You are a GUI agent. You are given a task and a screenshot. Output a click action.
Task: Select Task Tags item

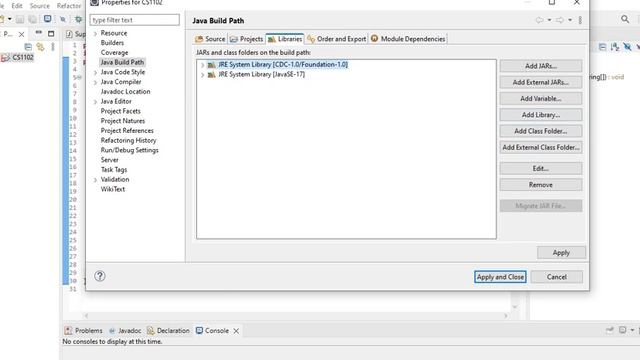tap(114, 169)
